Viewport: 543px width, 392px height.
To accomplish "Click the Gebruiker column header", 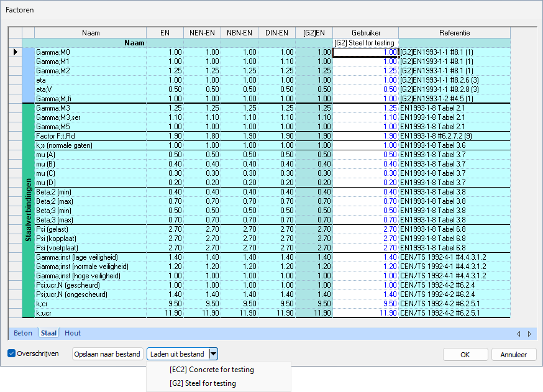I will 366,33.
